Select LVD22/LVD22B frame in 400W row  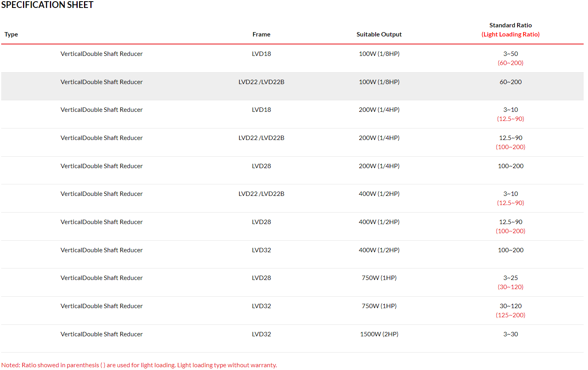262,194
